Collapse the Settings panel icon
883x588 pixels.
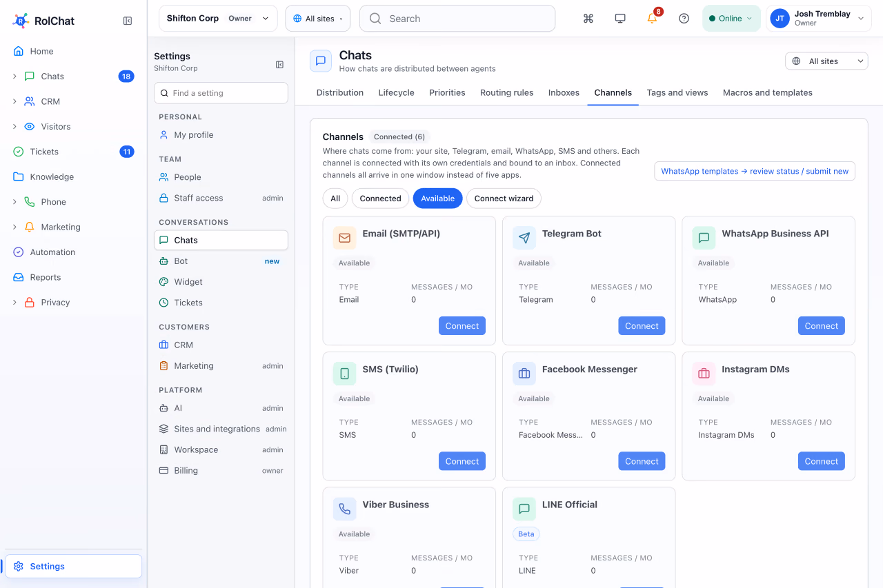[279, 65]
